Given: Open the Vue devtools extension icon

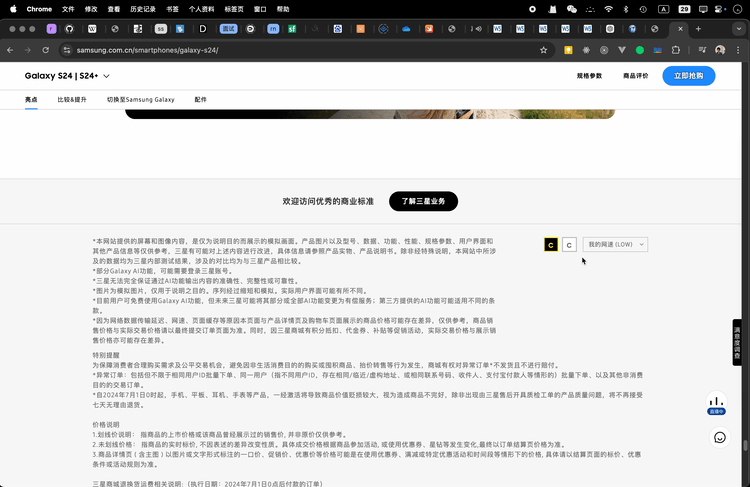Looking at the screenshot, I should pos(622,50).
